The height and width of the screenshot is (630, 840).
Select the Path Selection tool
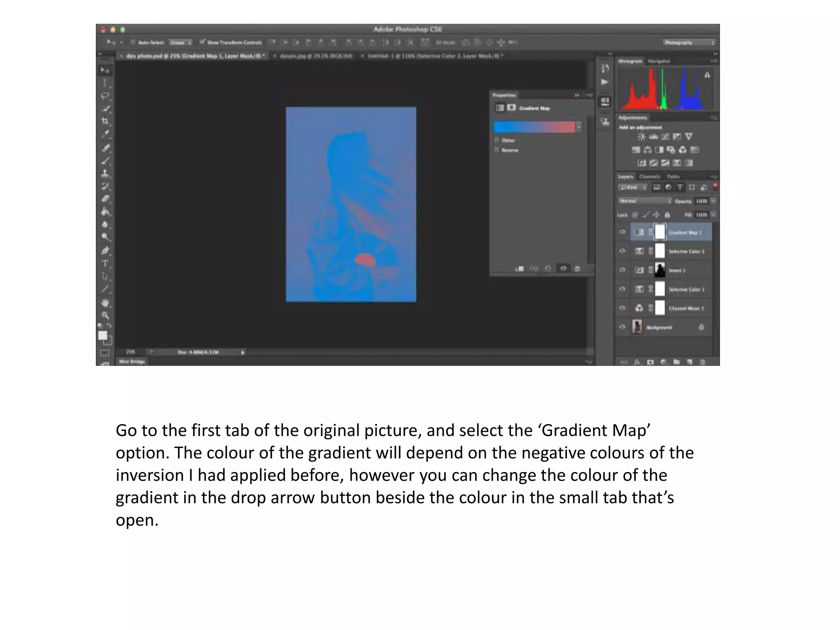[x=105, y=276]
